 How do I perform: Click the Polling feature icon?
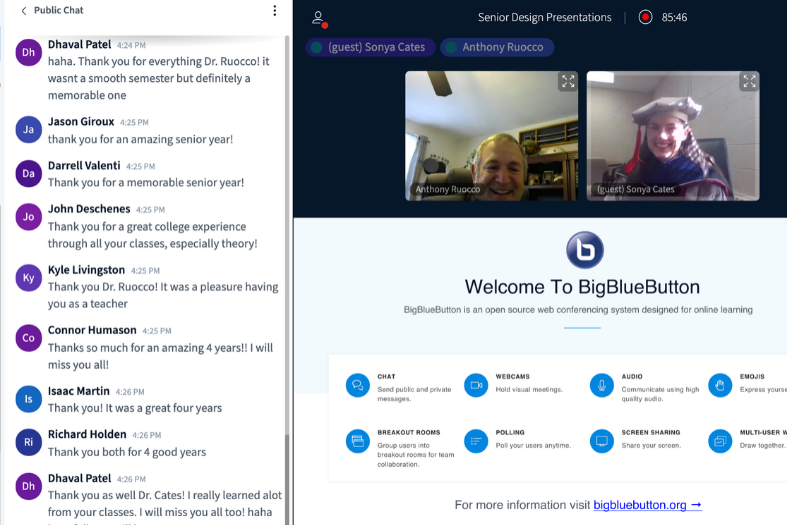point(477,440)
